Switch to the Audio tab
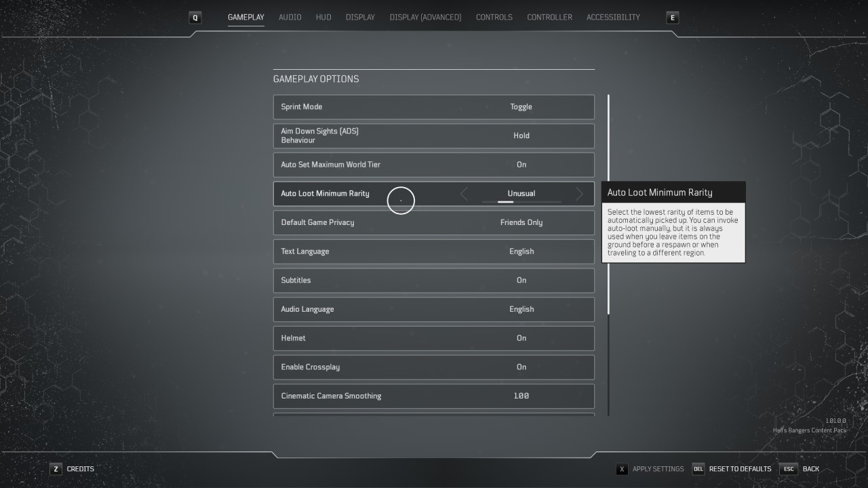 [290, 18]
